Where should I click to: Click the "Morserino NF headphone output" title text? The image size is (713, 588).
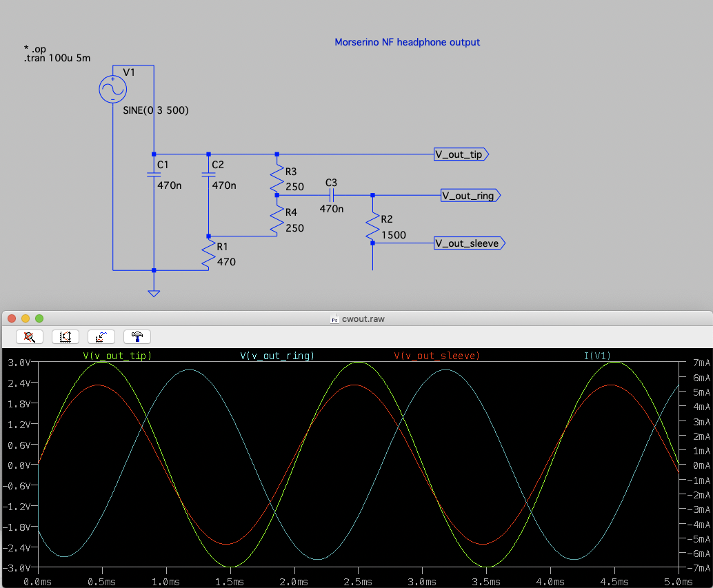coord(408,42)
